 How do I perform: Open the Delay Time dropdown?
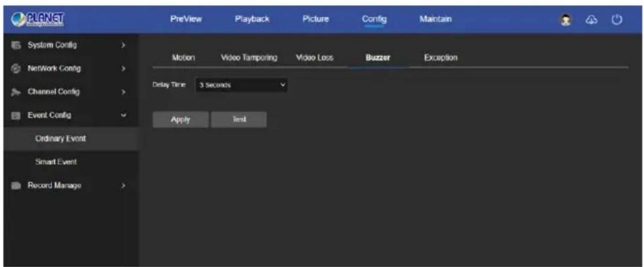(x=241, y=85)
